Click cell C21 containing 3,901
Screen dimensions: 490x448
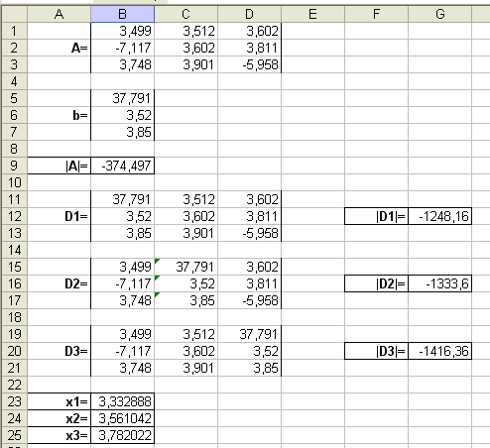[185, 368]
